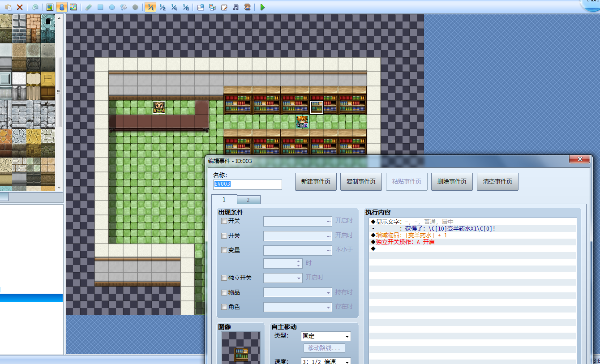Click the 清空事件页 button
Image resolution: width=600 pixels, height=364 pixels.
pos(497,182)
